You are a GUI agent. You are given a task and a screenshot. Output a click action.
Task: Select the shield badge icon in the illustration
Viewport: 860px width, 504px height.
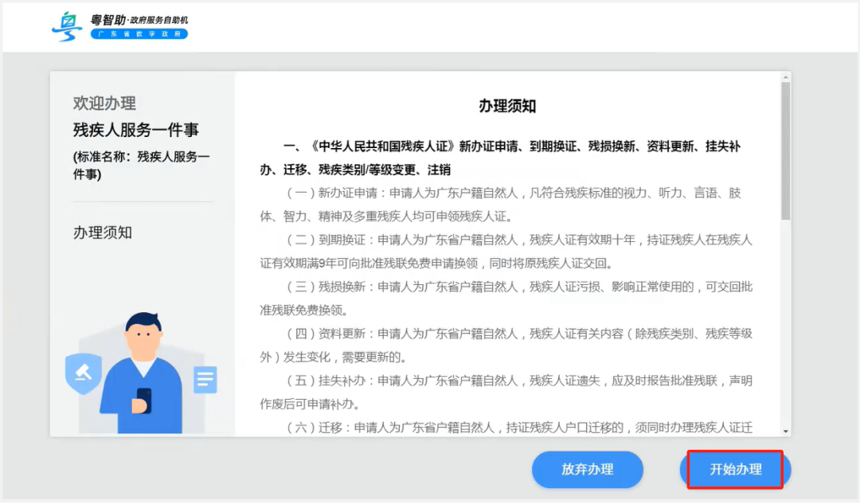pyautogui.click(x=83, y=374)
